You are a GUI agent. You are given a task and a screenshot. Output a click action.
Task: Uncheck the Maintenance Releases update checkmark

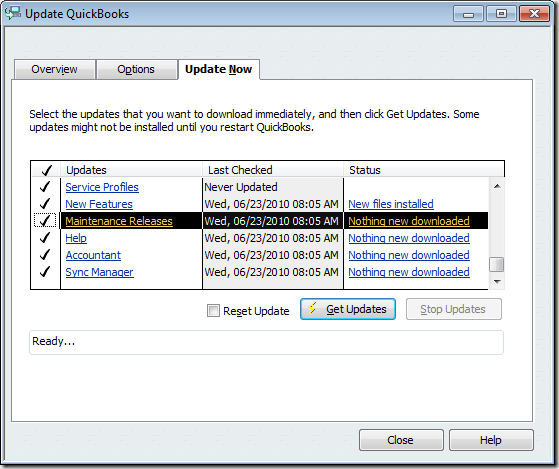pyautogui.click(x=45, y=221)
